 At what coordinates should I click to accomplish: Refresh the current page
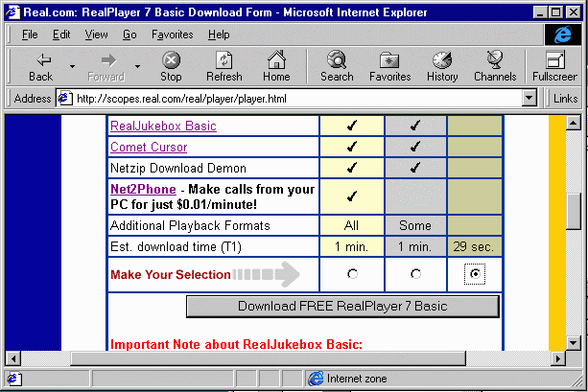pos(224,67)
